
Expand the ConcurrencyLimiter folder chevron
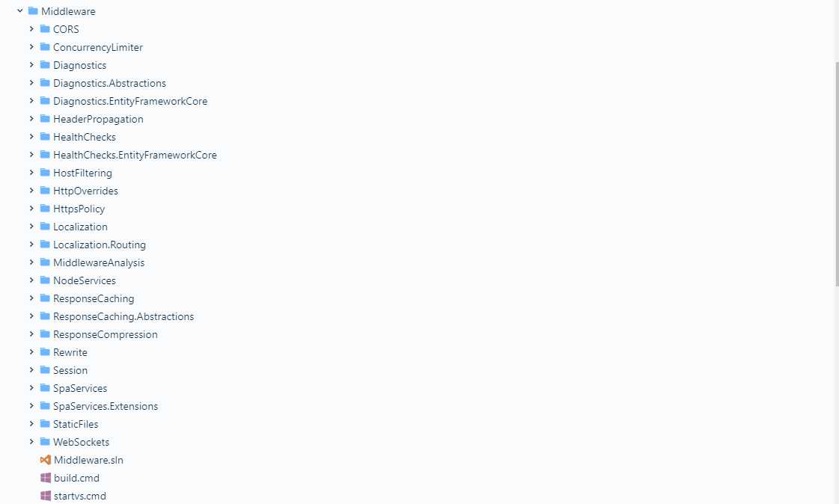pos(31,47)
